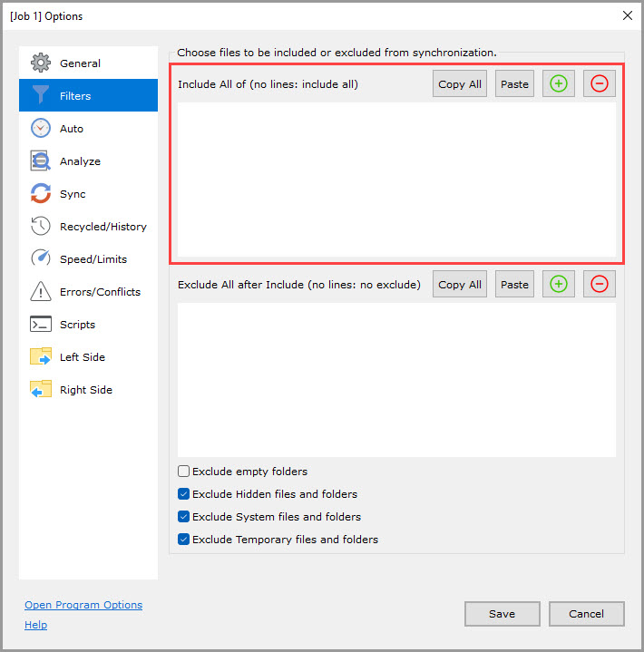Switch to the Recycled/History section
This screenshot has width=644, height=652.
tap(102, 227)
